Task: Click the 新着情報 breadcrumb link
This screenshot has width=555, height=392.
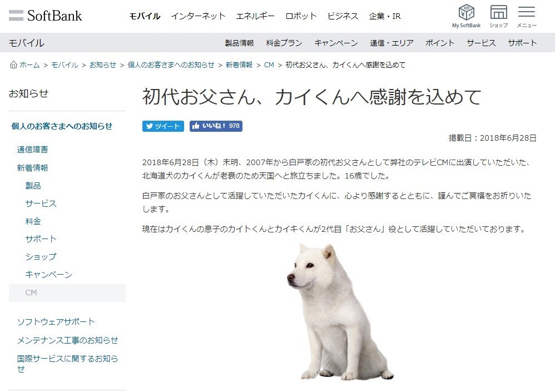Action: pos(239,64)
